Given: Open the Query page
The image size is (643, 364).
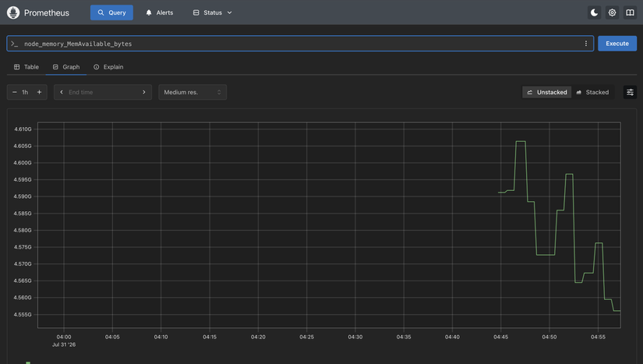Looking at the screenshot, I should pyautogui.click(x=111, y=12).
